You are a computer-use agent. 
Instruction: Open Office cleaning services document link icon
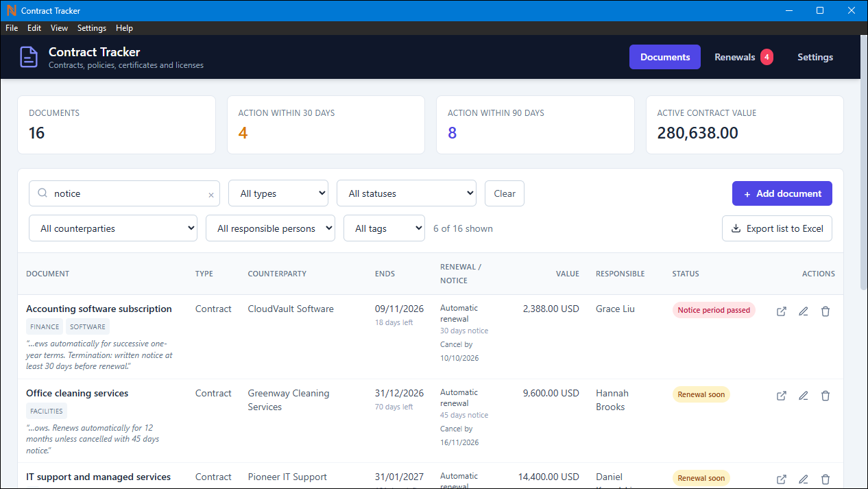pyautogui.click(x=782, y=396)
